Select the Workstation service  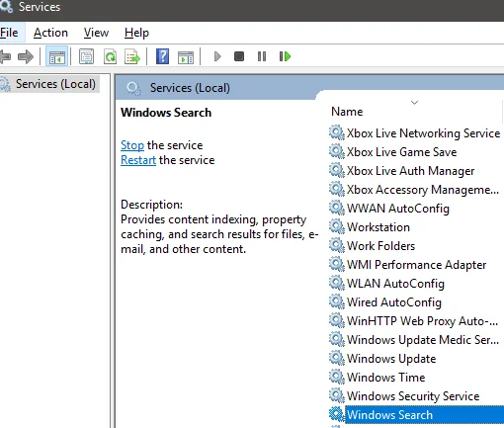[x=378, y=227]
